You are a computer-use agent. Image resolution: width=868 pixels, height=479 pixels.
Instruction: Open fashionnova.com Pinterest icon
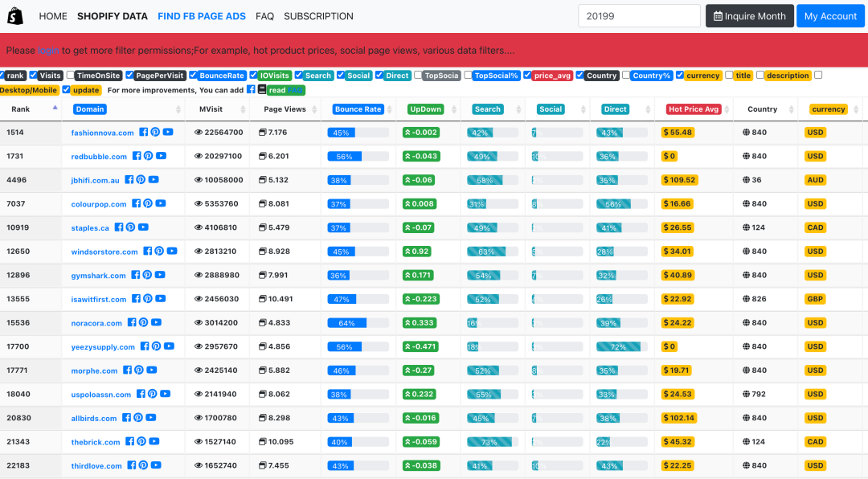tap(155, 132)
